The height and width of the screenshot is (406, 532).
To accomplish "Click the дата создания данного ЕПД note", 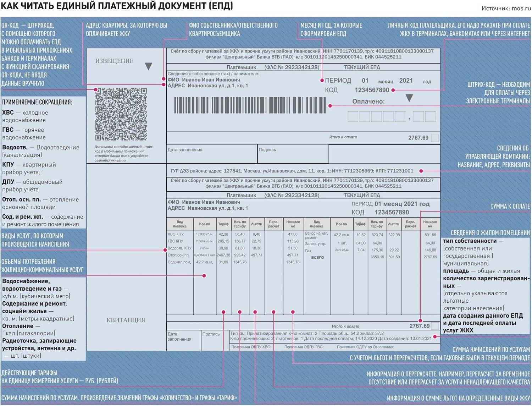I will click(x=483, y=323).
